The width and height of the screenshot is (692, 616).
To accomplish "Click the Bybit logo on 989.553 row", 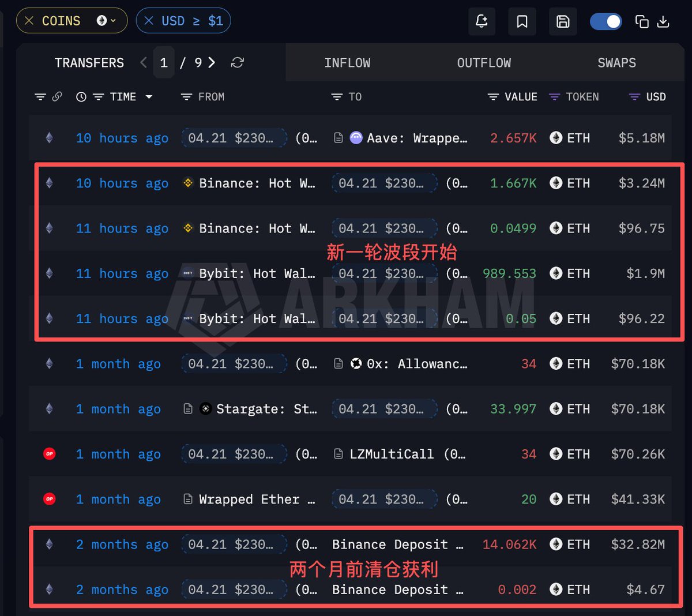I will [x=188, y=273].
